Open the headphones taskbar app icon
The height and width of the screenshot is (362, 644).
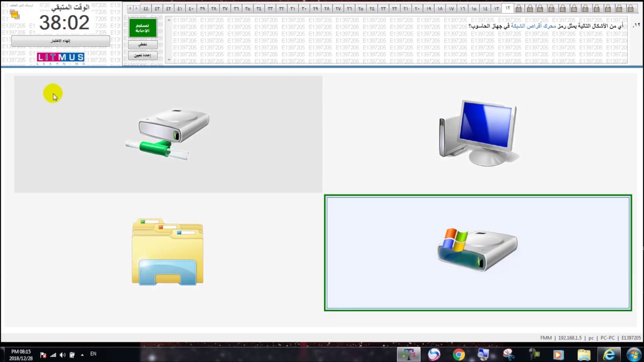pyautogui.click(x=533, y=355)
